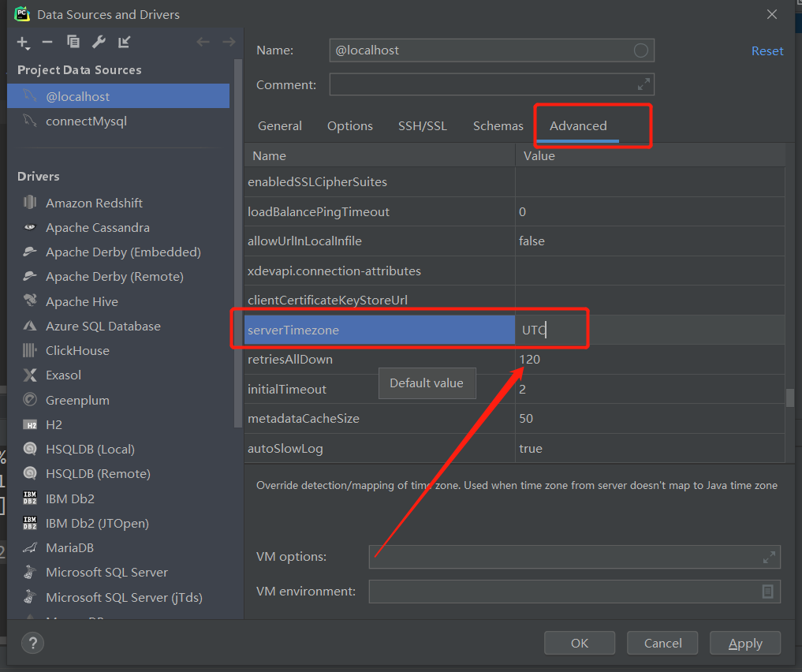Select the HSQLDB (Local) driver
This screenshot has height=672, width=802.
coord(91,450)
